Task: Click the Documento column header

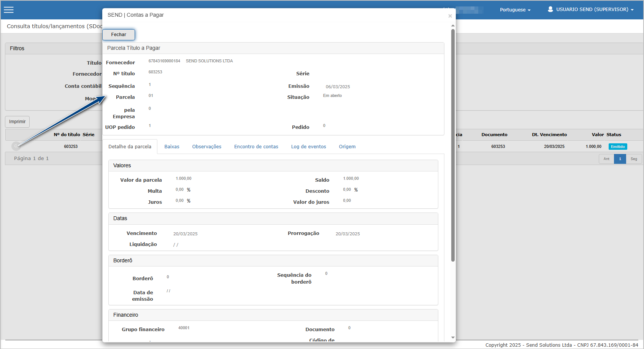Action: click(494, 135)
